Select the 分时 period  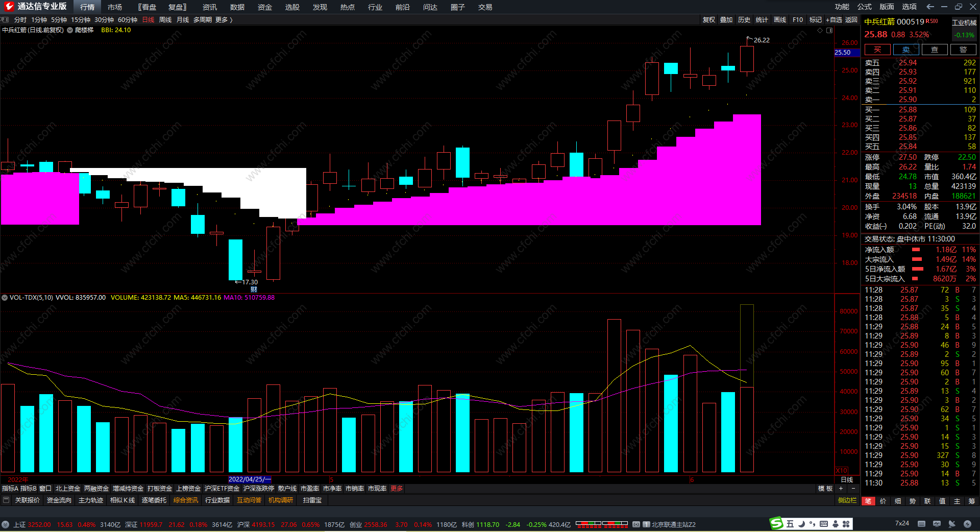point(20,20)
